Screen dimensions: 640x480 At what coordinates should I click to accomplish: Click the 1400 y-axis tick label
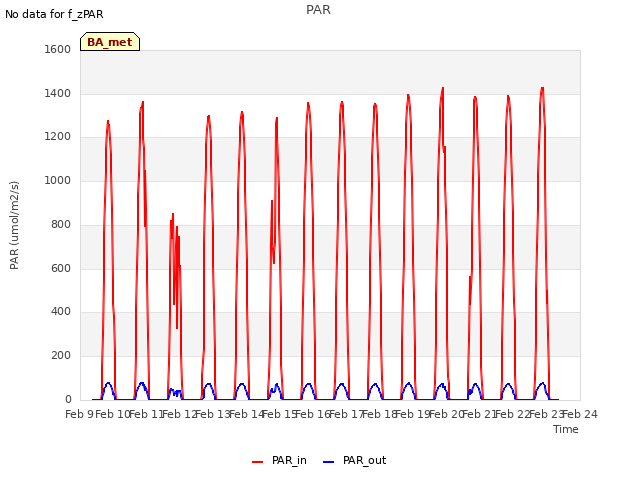click(58, 93)
